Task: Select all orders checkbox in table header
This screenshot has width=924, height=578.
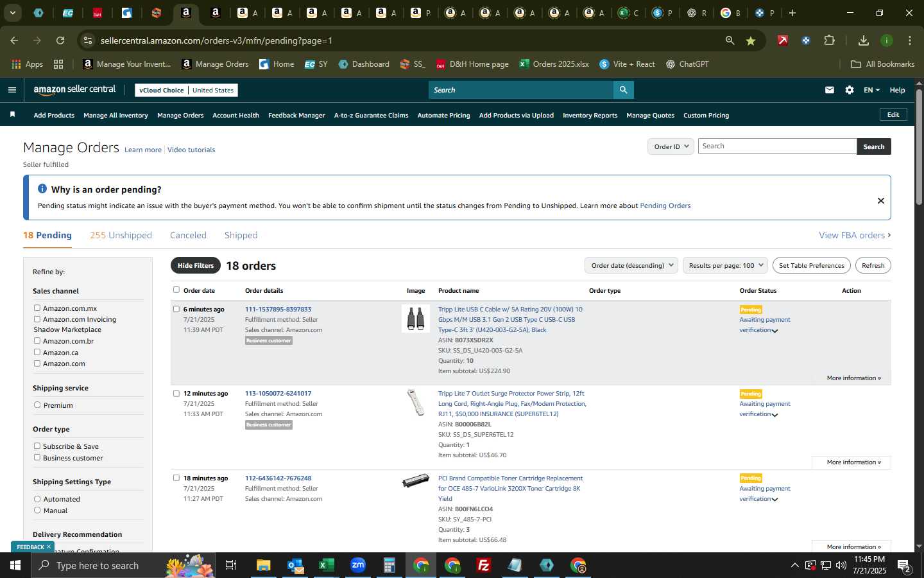Action: [176, 290]
